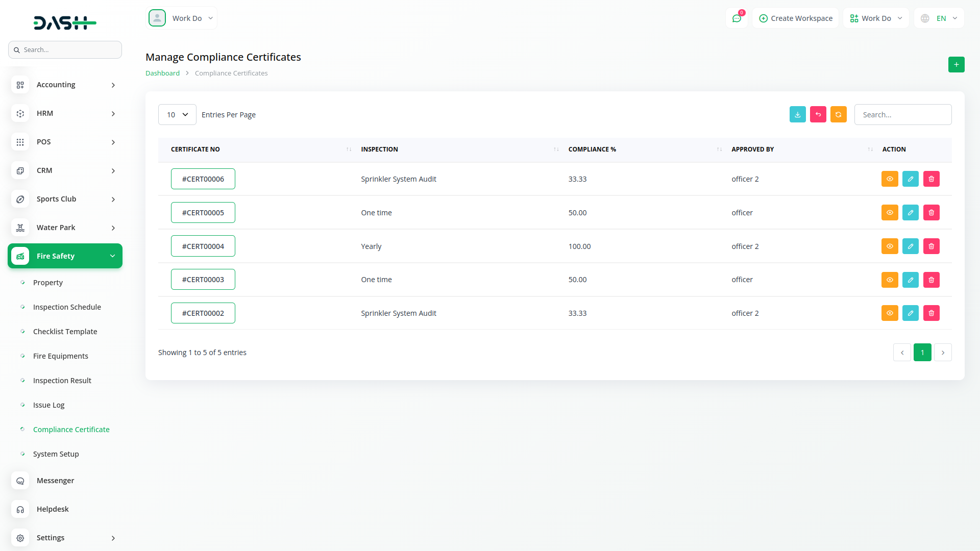This screenshot has height=551, width=980.
Task: View certificate #CERT00003 with eye icon
Action: pos(889,280)
